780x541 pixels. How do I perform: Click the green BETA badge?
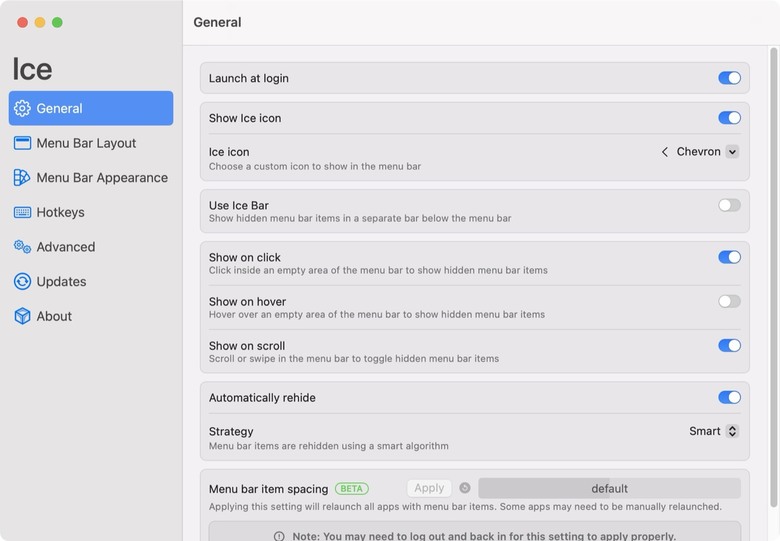click(x=352, y=488)
